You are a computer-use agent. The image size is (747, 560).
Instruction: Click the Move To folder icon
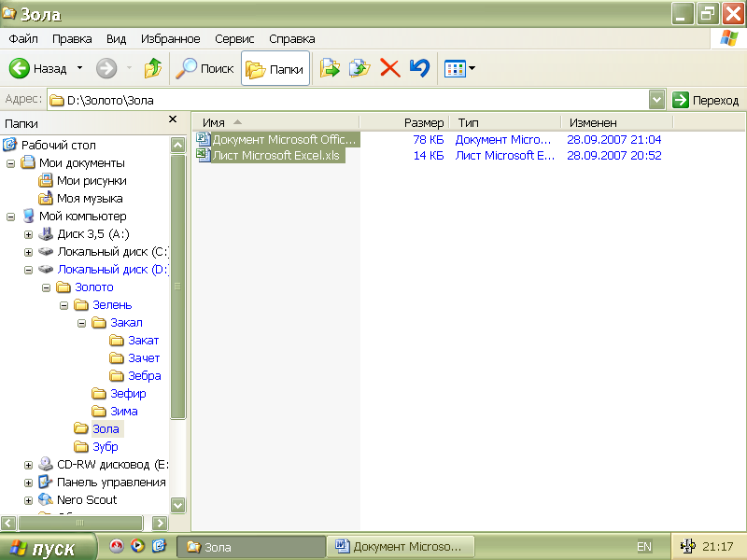330,68
